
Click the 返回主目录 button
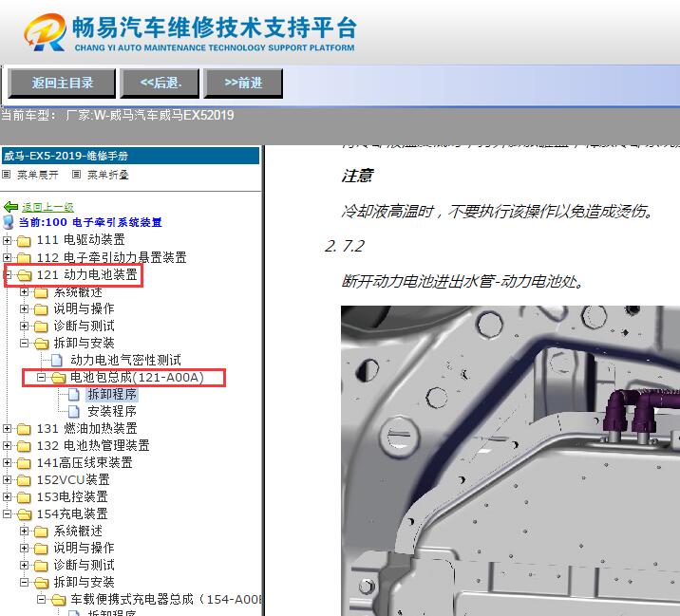tap(62, 83)
